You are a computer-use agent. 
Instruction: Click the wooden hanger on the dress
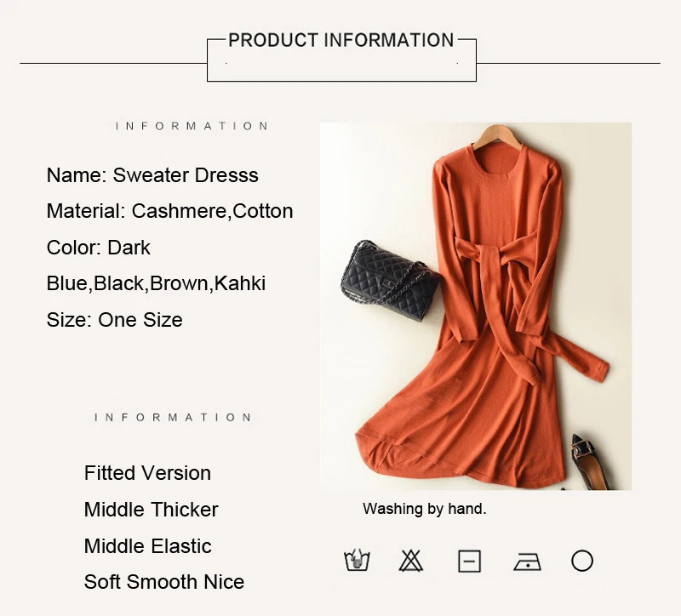pos(497,136)
